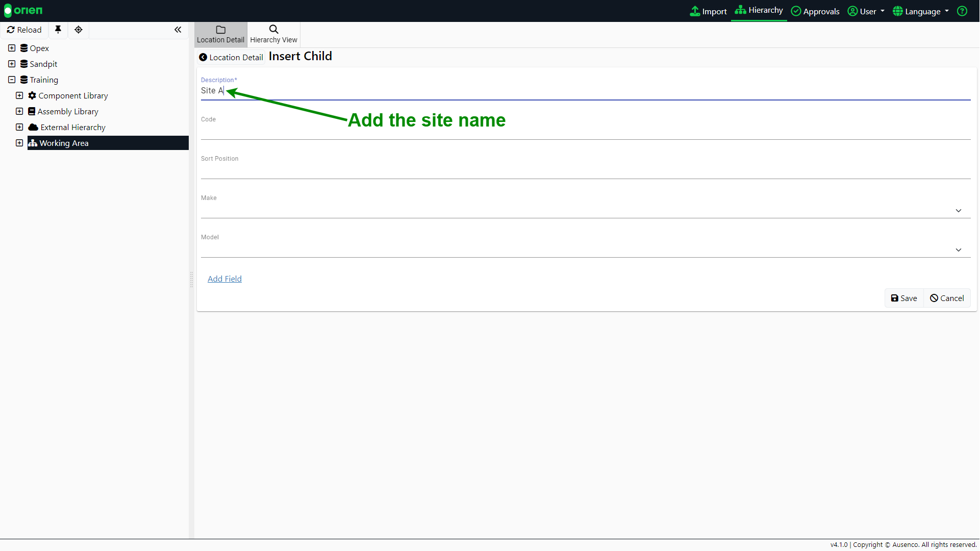This screenshot has height=551, width=980.
Task: Click the Orien logo
Action: pos(23,11)
